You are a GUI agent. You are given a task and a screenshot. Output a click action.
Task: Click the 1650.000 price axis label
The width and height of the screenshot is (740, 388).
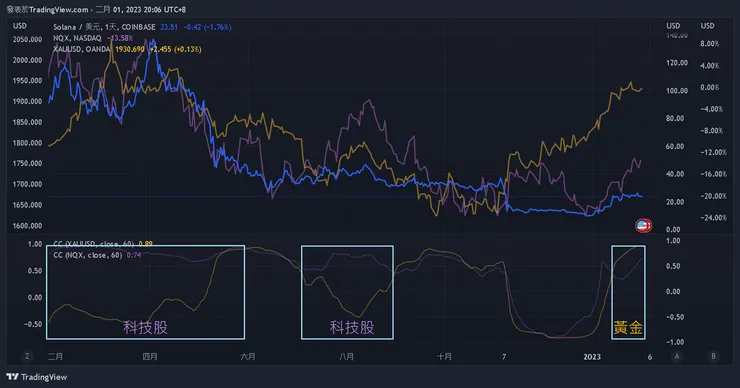point(27,205)
